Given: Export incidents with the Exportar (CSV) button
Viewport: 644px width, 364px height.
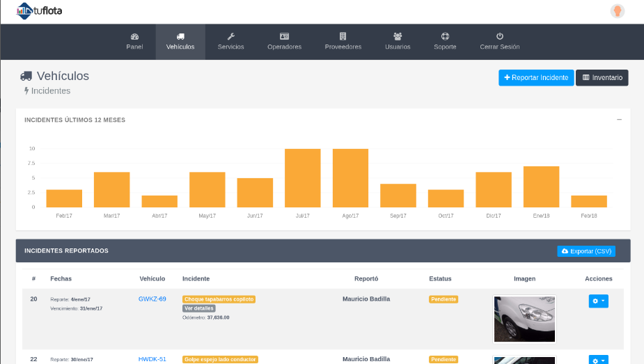Looking at the screenshot, I should (586, 251).
